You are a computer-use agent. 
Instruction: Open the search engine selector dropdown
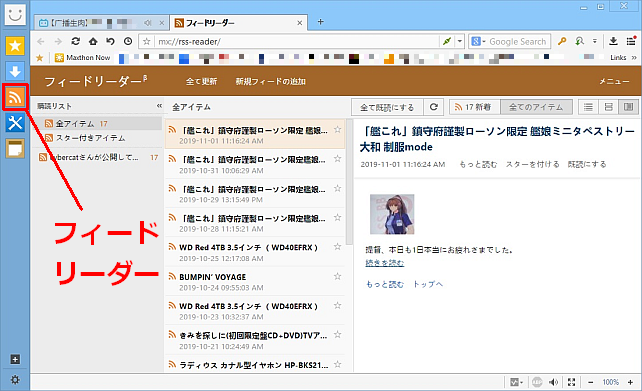tap(478, 41)
